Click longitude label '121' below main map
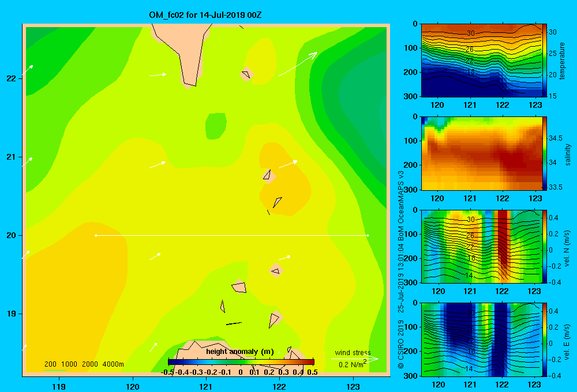This screenshot has width=577, height=392. point(206,386)
